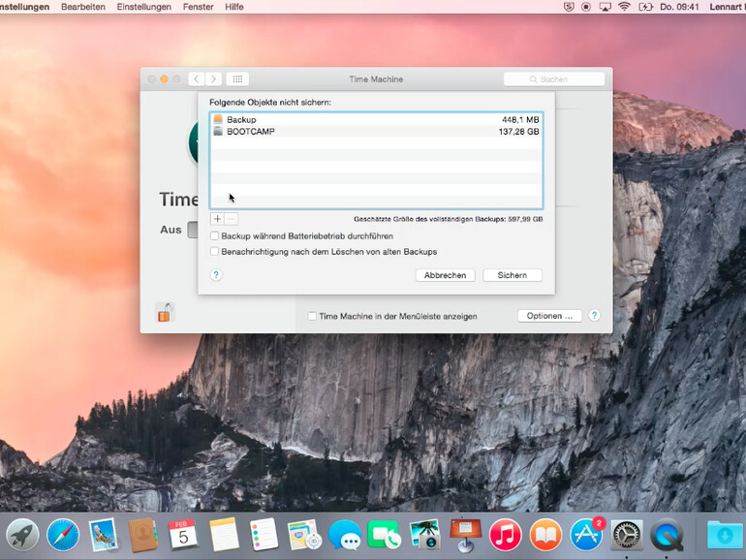Screen dimensions: 746x560
Task: Open Maps in the Dock
Action: (304, 535)
